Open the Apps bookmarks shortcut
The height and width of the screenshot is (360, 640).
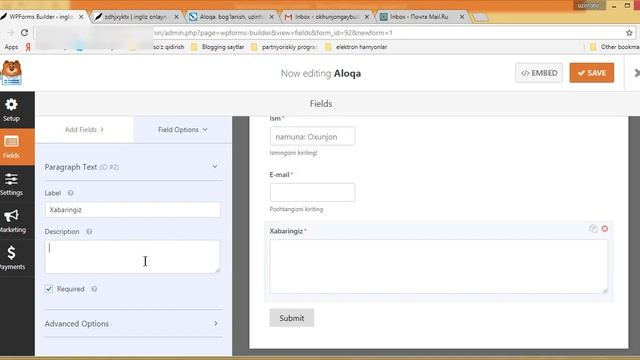coord(11,47)
